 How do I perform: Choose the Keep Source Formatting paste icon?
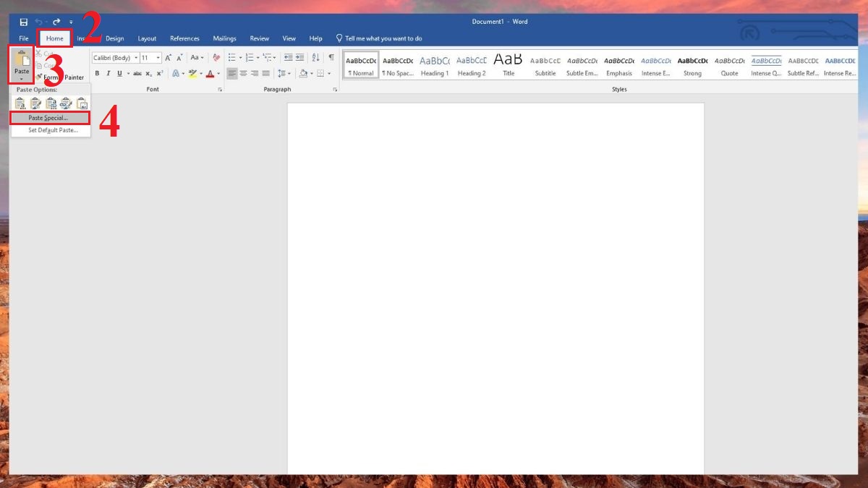20,103
